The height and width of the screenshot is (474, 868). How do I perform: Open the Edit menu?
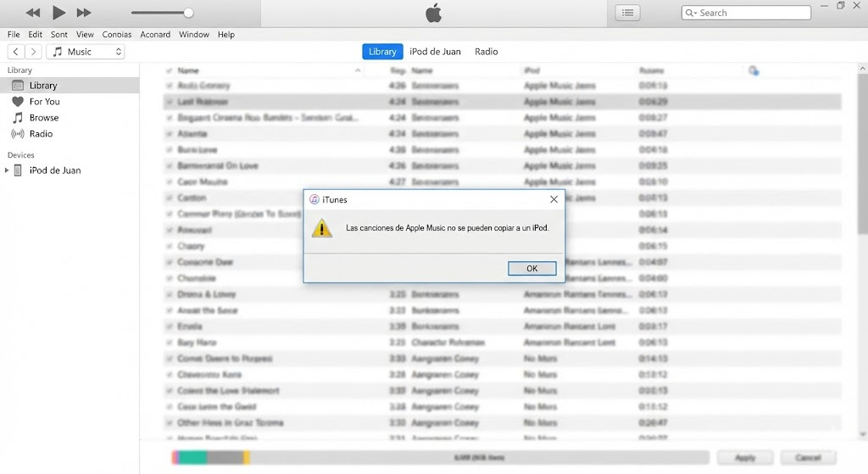point(36,34)
